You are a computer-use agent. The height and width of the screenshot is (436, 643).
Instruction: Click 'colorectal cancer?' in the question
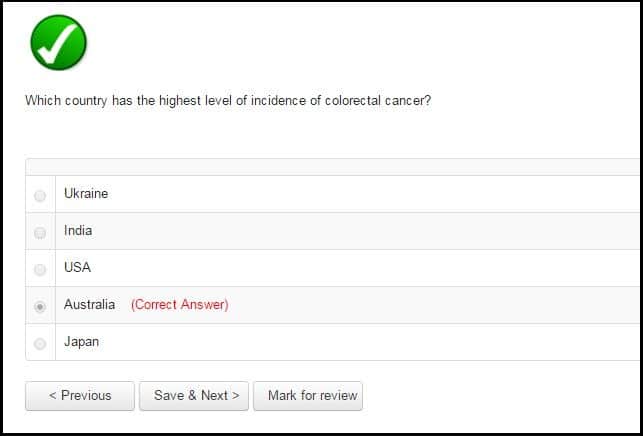click(x=378, y=100)
